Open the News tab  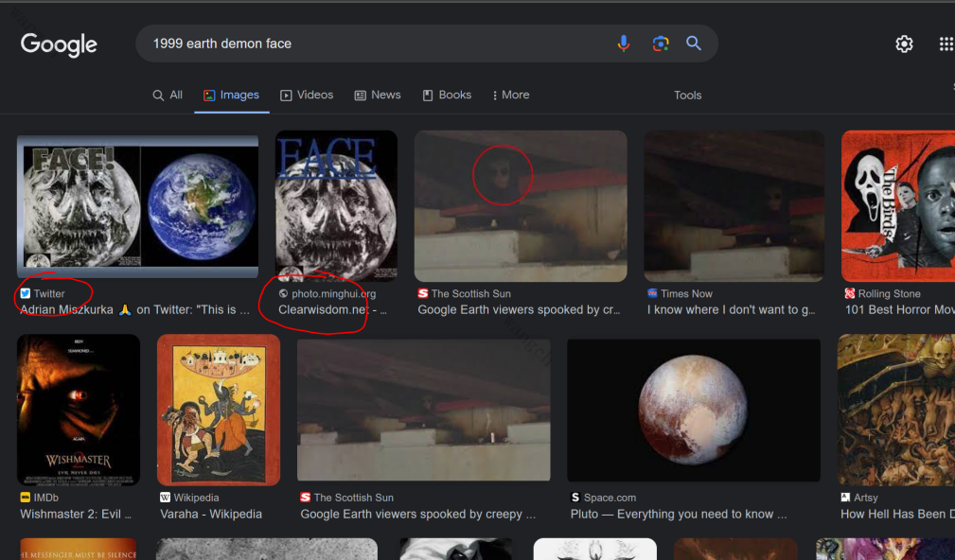[378, 95]
